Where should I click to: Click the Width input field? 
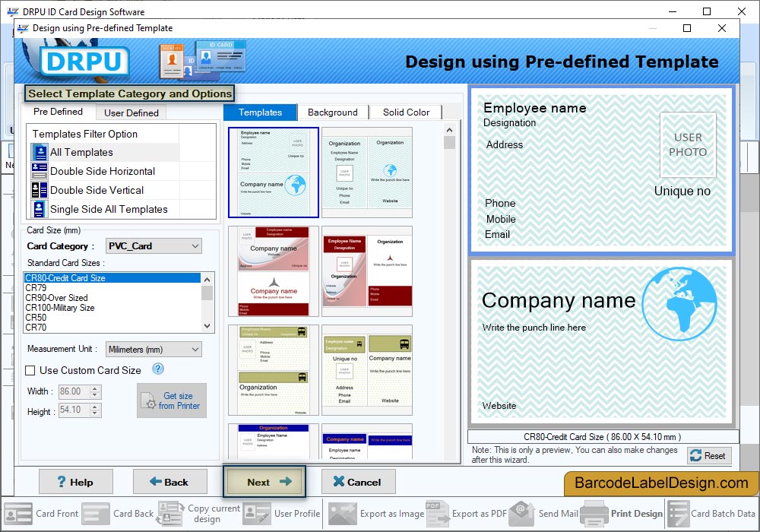click(x=74, y=391)
